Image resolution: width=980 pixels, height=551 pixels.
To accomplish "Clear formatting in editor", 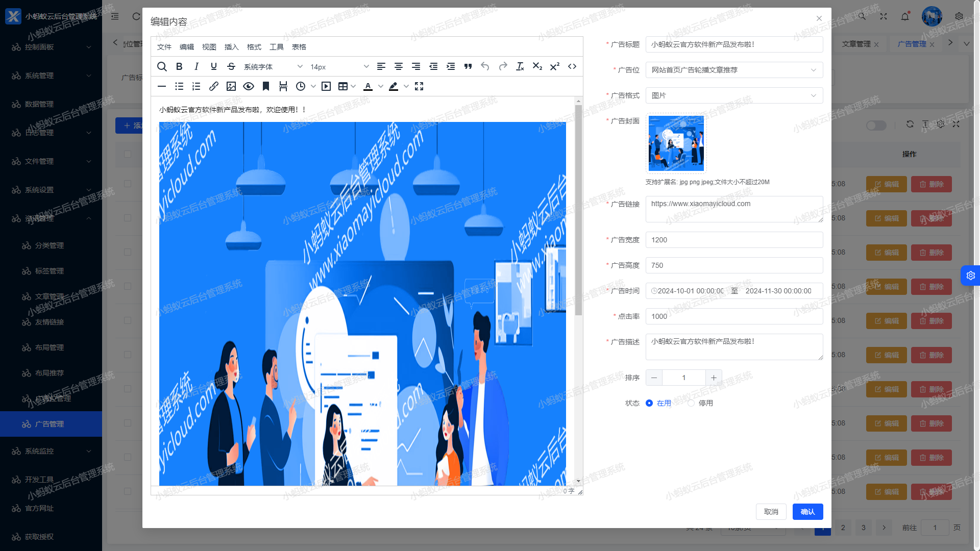I will tap(520, 66).
